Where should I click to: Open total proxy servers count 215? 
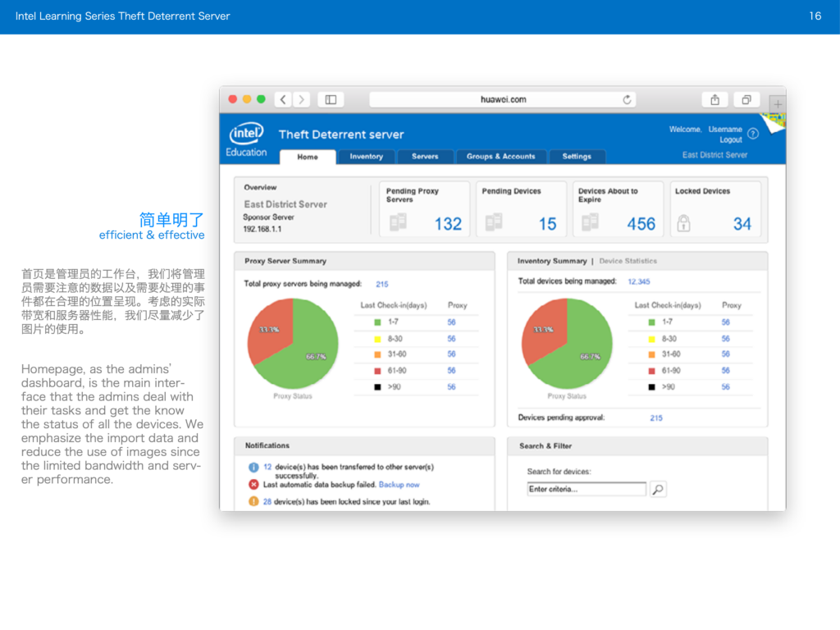[x=382, y=284]
